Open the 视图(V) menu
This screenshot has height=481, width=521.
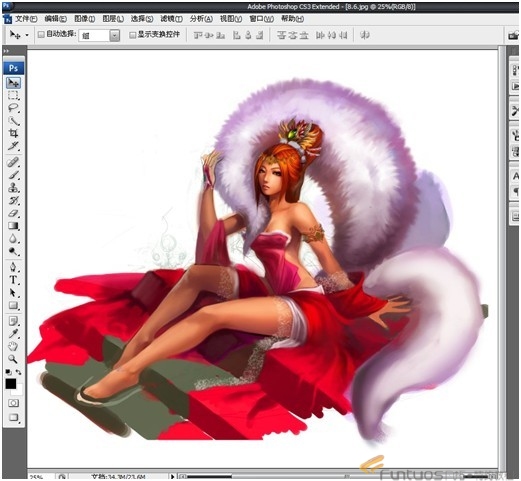pyautogui.click(x=231, y=19)
